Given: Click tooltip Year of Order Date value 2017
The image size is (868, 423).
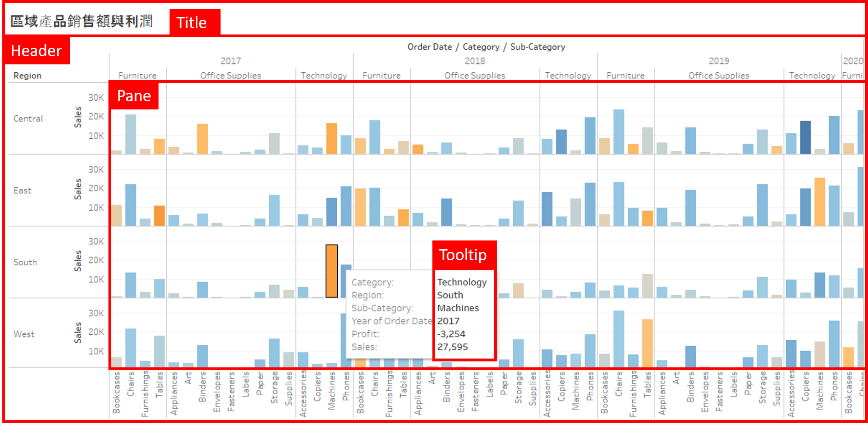Looking at the screenshot, I should [x=448, y=321].
